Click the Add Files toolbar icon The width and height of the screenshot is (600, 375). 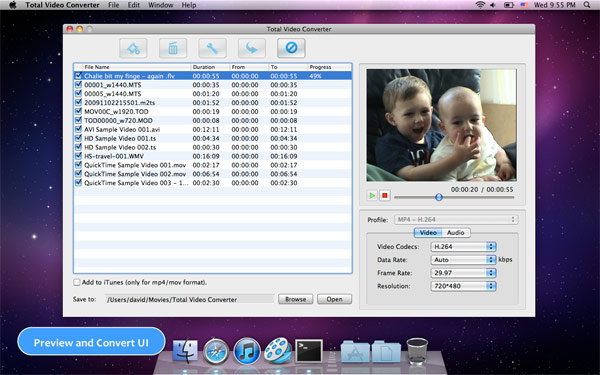pos(133,48)
